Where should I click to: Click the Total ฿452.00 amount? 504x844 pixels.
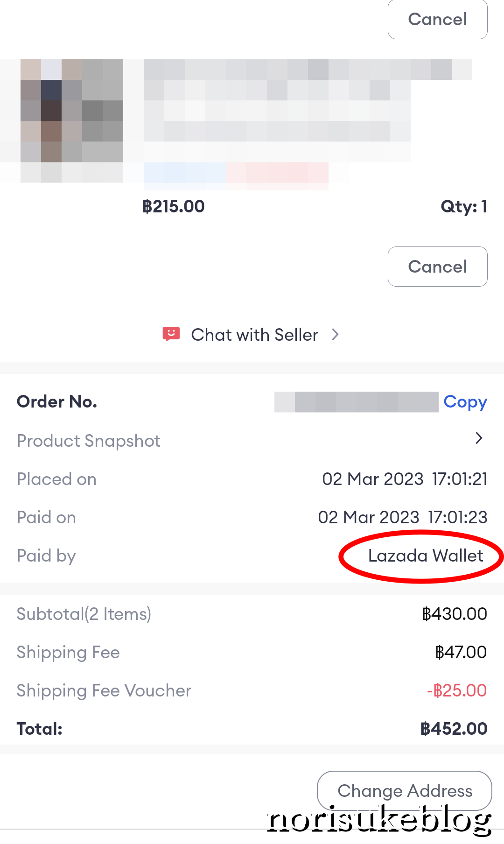point(454,729)
